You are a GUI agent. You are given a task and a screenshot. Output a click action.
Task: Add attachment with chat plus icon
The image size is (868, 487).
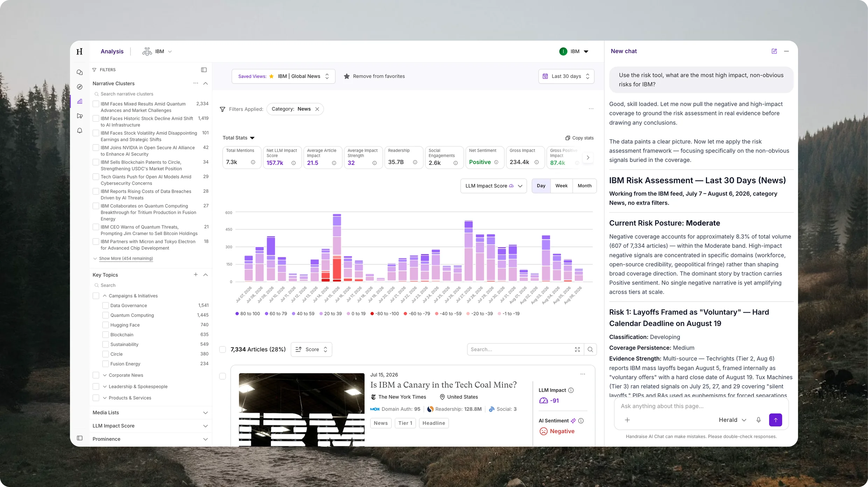point(628,420)
